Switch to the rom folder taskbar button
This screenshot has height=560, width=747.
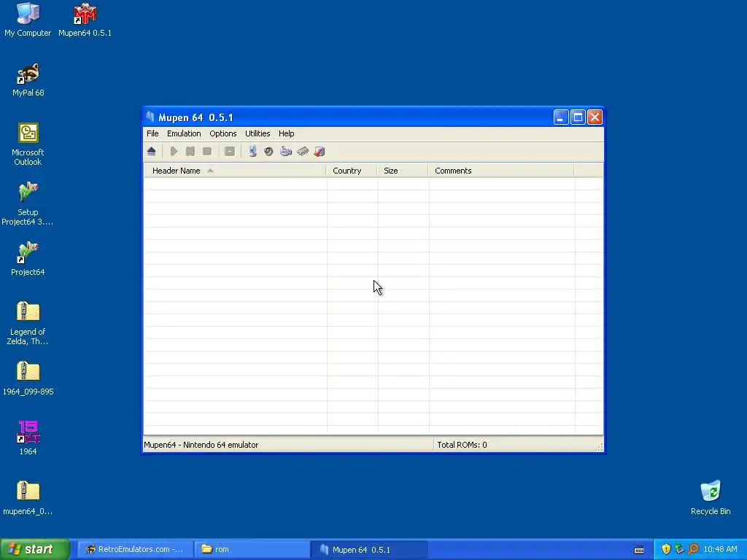point(252,549)
